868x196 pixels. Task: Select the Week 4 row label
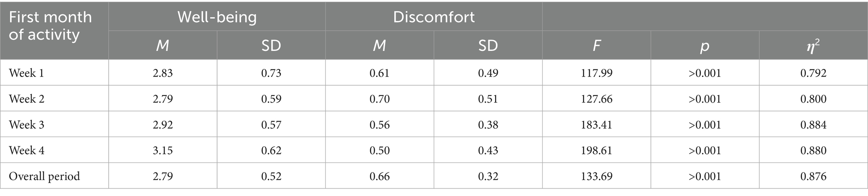[x=26, y=151]
